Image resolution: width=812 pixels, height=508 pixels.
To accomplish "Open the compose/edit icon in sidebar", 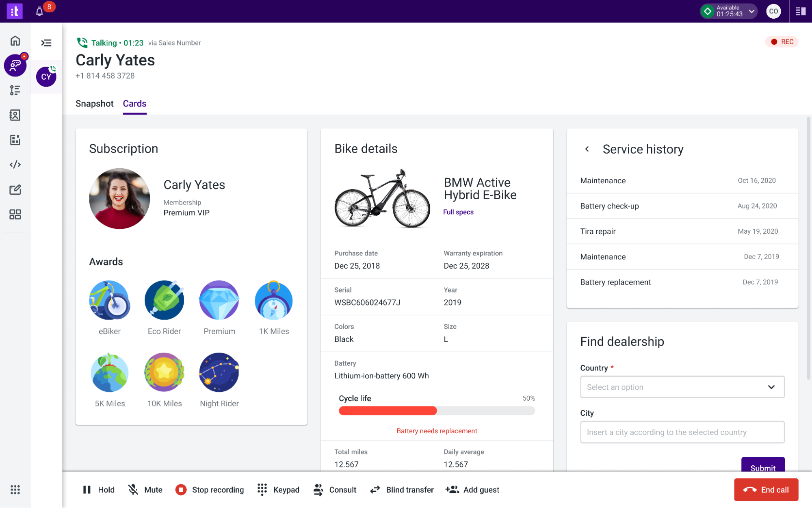I will 15,189.
